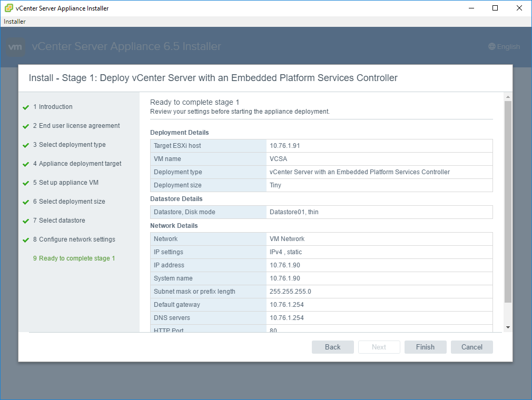Click the vCenter installer title bar icon

click(x=9, y=8)
